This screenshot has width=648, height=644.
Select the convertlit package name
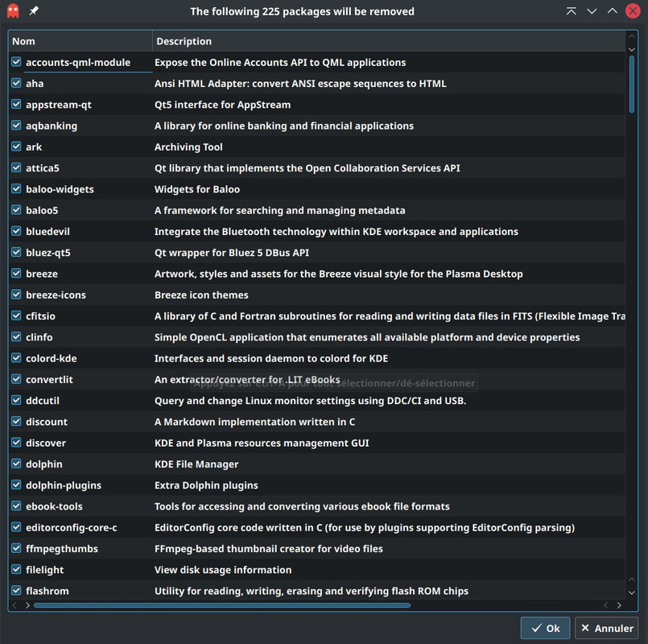[49, 379]
